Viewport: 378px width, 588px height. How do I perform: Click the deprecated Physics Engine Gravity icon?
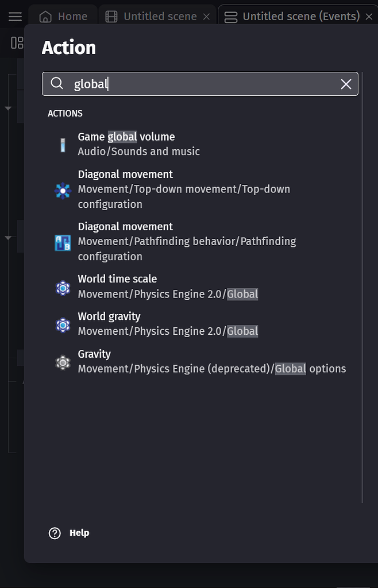62,361
